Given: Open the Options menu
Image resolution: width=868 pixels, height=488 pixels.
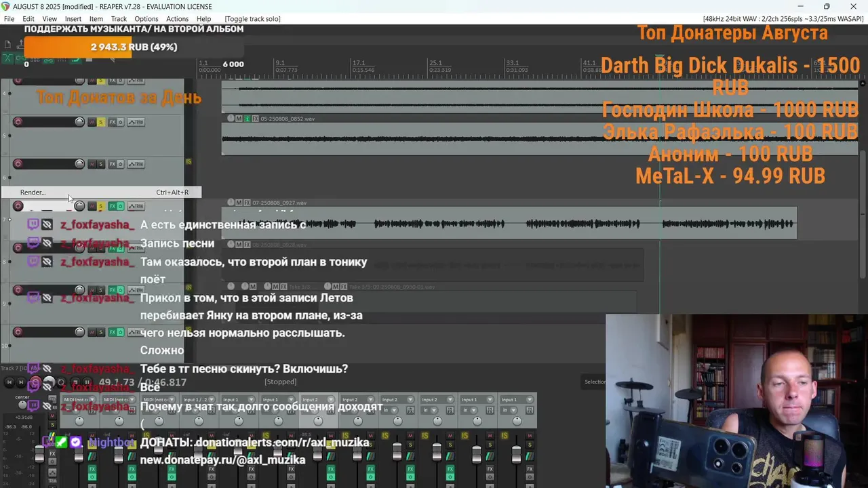Looking at the screenshot, I should 146,19.
